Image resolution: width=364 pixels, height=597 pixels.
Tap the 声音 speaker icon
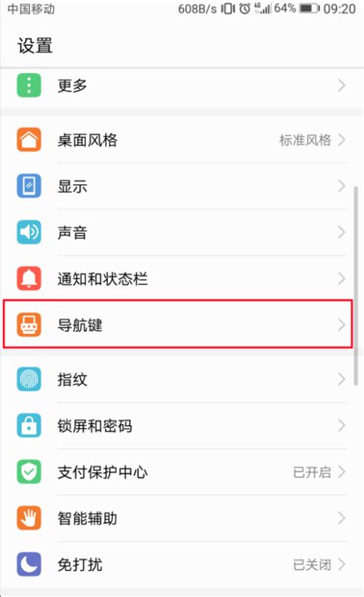pyautogui.click(x=29, y=232)
